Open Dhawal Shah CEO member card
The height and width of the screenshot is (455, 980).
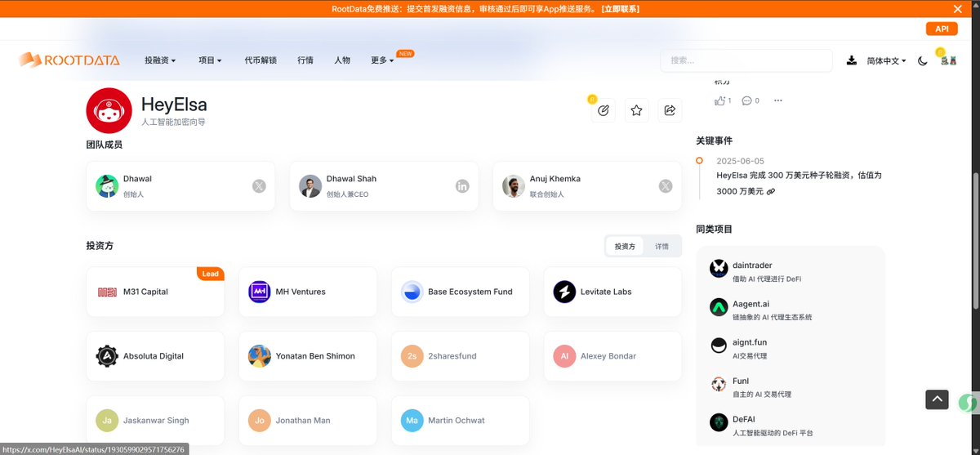(x=384, y=186)
